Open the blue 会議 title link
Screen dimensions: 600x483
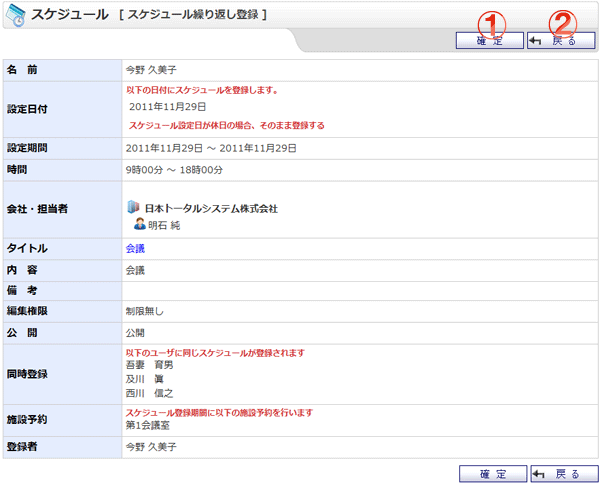click(135, 247)
